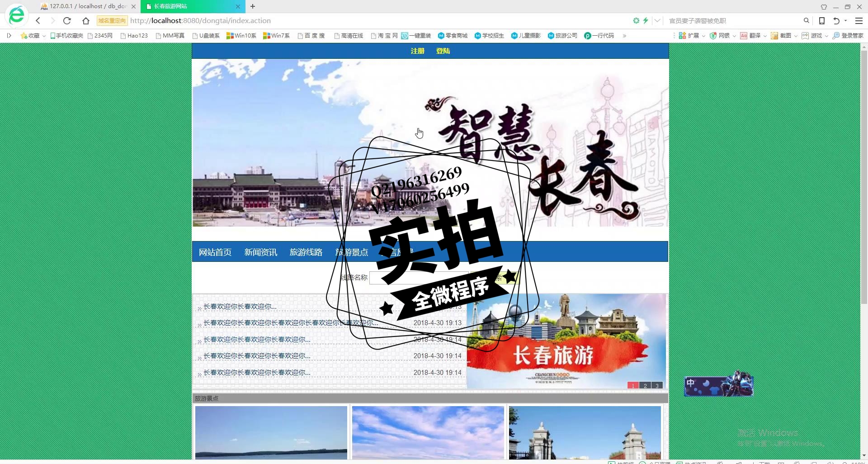This screenshot has height=464, width=868.
Task: Click the browser back arrow
Action: pyautogui.click(x=38, y=21)
